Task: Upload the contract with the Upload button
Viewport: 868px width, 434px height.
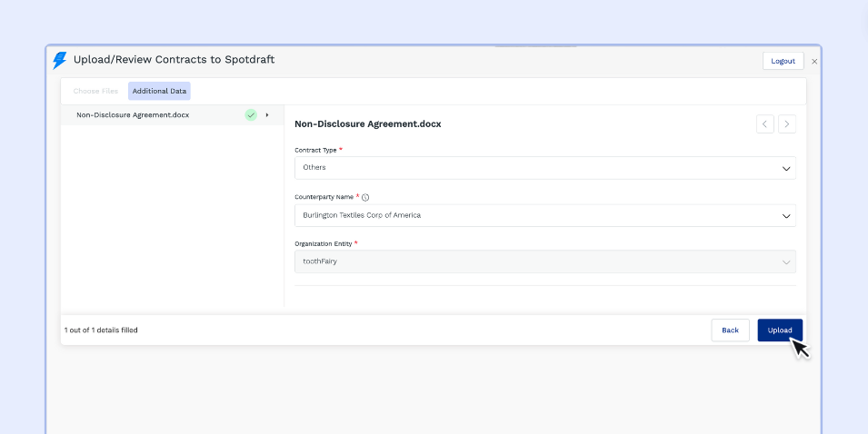Action: point(780,330)
